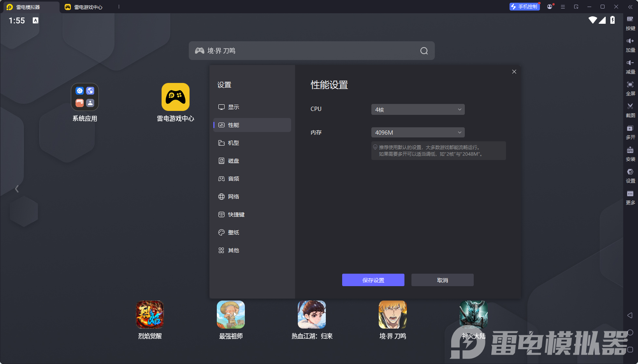Toggle fullscreen (全屏) in the sidebar
Image resolution: width=638 pixels, height=364 pixels.
(630, 85)
